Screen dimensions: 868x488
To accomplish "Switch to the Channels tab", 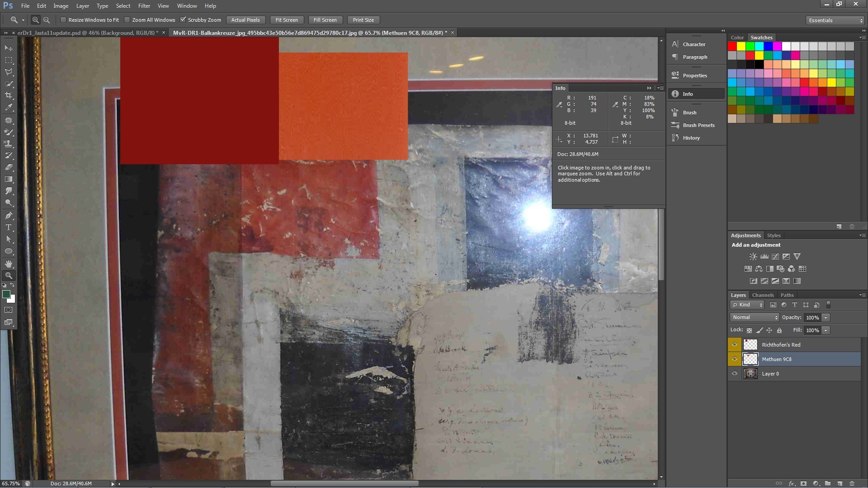I will coord(763,295).
